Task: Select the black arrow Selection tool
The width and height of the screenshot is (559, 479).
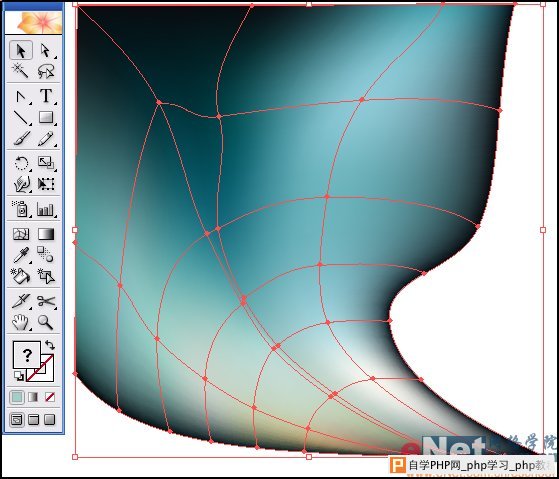Action: (x=21, y=50)
